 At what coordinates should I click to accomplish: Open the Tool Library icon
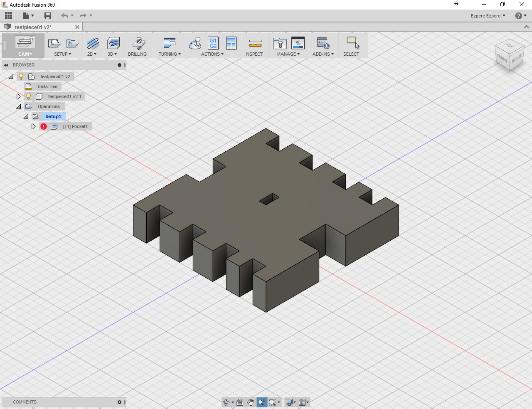[x=280, y=43]
